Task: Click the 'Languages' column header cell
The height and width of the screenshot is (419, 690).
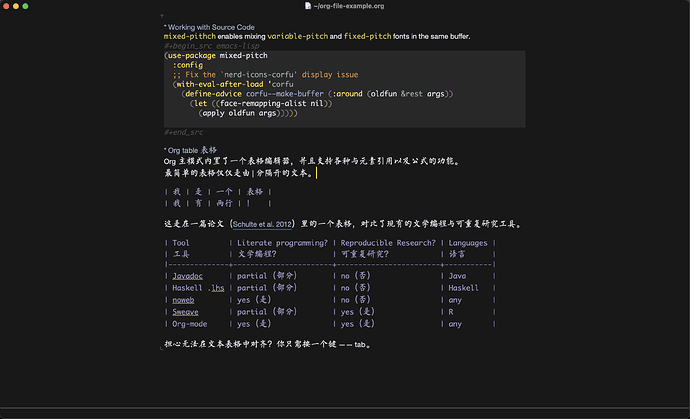Action: (468, 243)
